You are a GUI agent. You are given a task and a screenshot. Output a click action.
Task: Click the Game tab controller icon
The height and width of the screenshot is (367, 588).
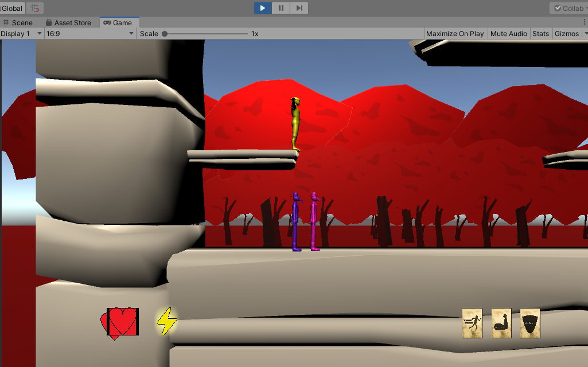coord(107,22)
